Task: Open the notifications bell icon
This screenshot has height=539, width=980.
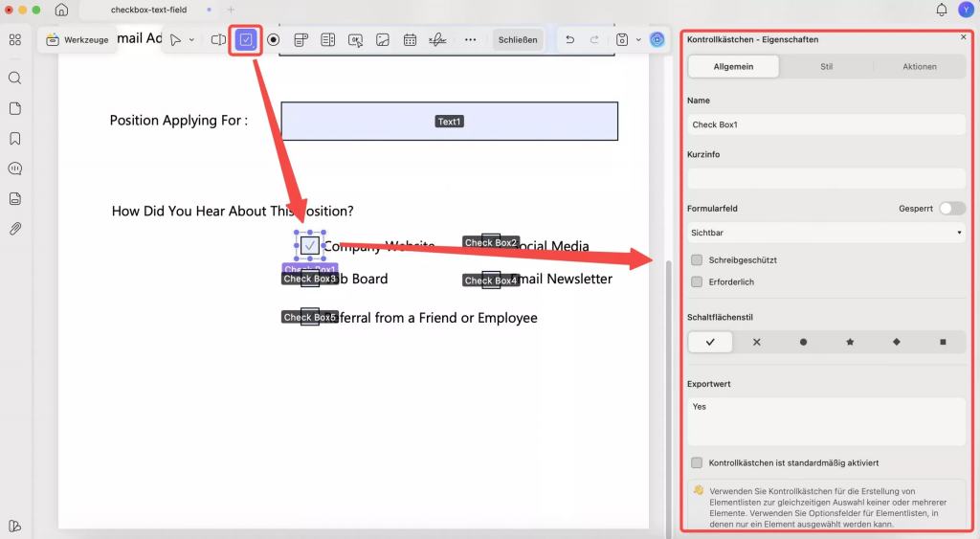Action: click(942, 10)
